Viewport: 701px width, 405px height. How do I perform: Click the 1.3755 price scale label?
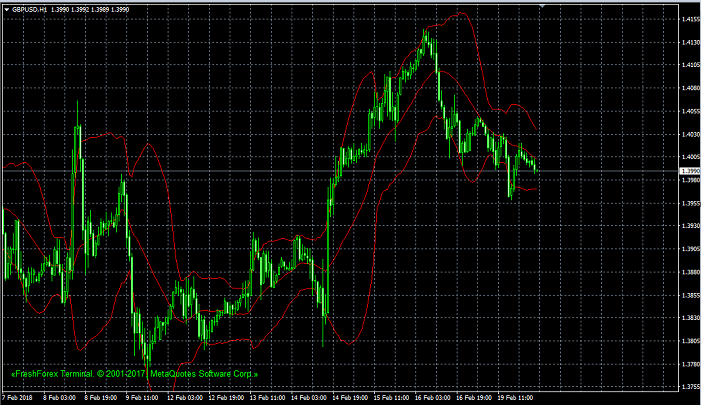(689, 387)
